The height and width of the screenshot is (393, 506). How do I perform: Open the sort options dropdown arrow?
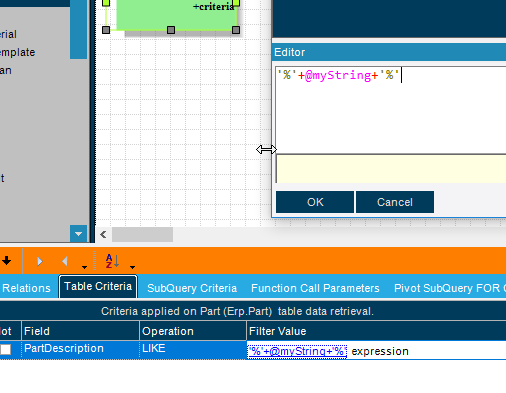132,267
